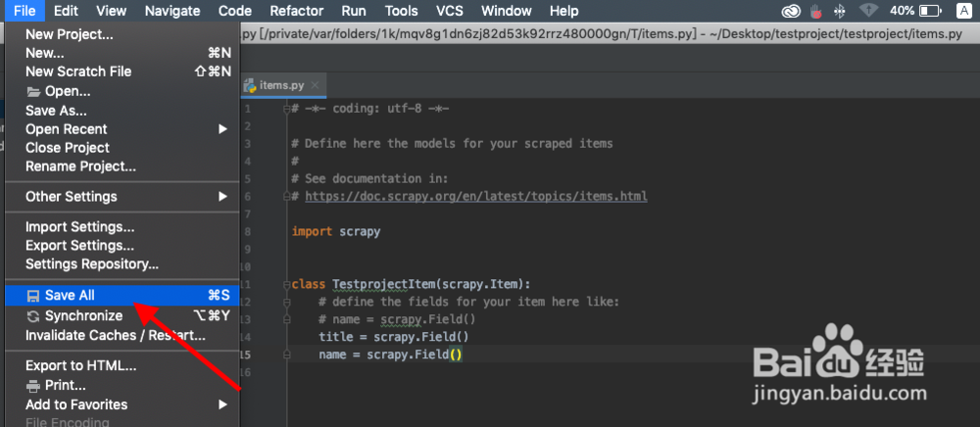Screen dimensions: 980x427
Task: Click the Wi-Fi status icon
Action: (x=868, y=11)
